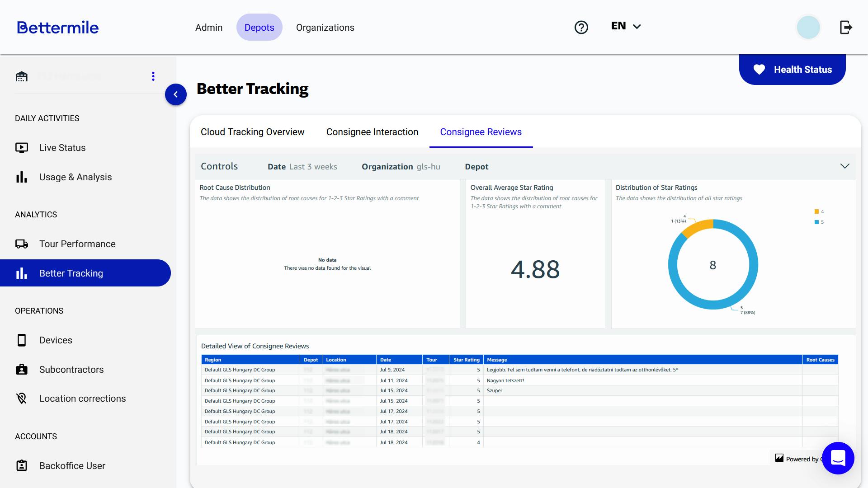
Task: Click the 'Legjobb. Fel sem tudtam' message
Action: click(582, 370)
